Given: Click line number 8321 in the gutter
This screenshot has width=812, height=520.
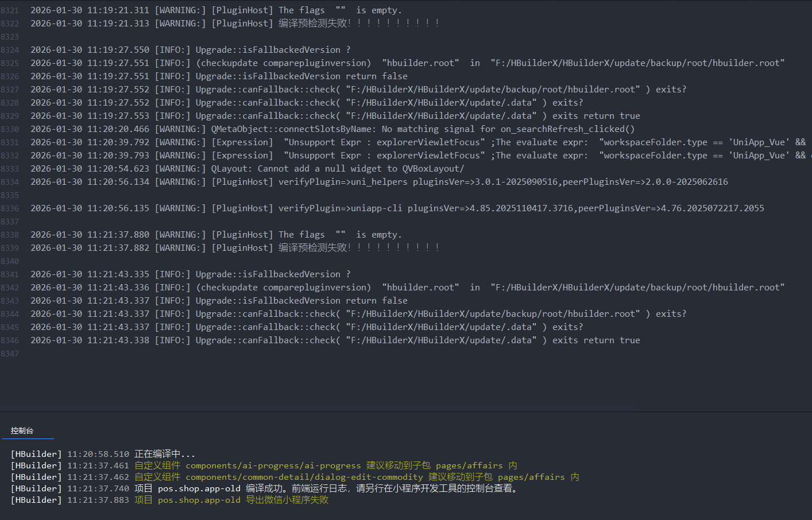Looking at the screenshot, I should pos(10,10).
